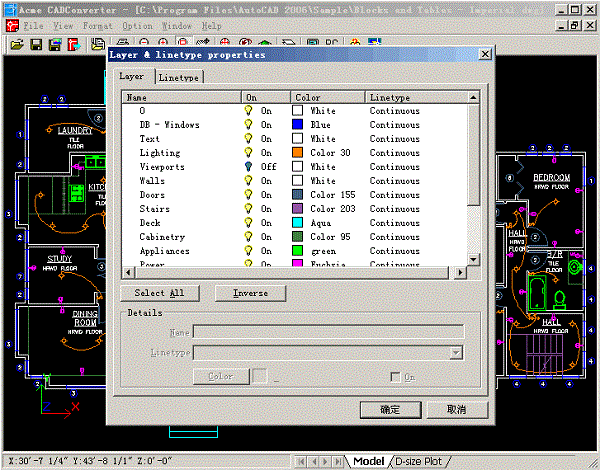
Task: Click the blue swatch for DB - Windows
Action: click(297, 125)
